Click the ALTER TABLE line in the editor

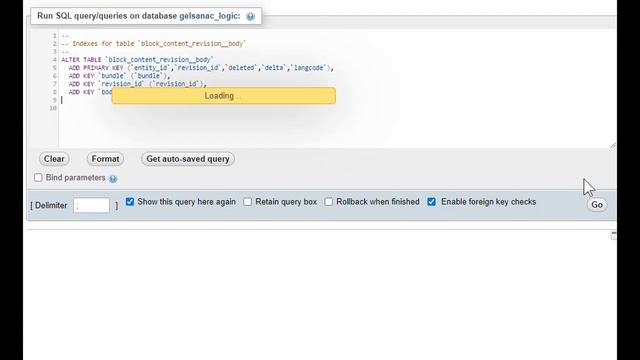coord(138,60)
